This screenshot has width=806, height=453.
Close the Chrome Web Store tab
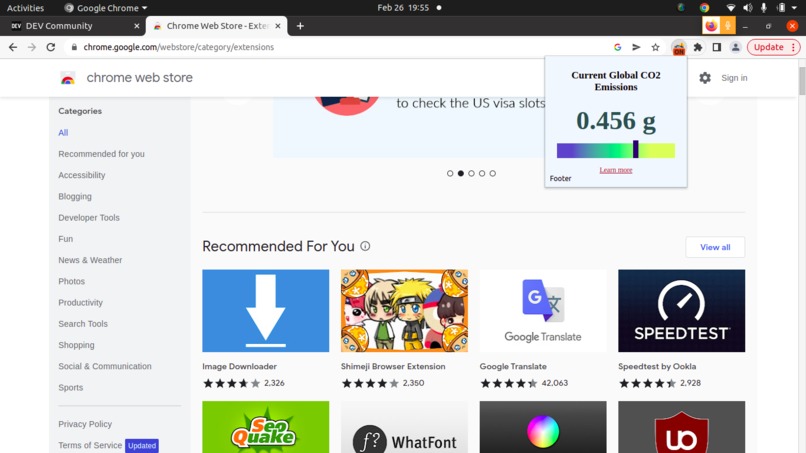278,26
